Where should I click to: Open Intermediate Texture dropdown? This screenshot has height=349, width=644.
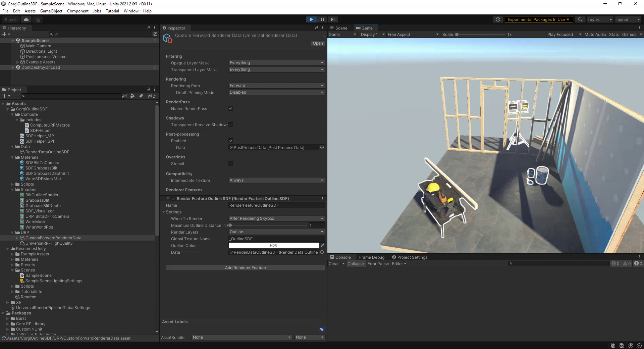[277, 180]
